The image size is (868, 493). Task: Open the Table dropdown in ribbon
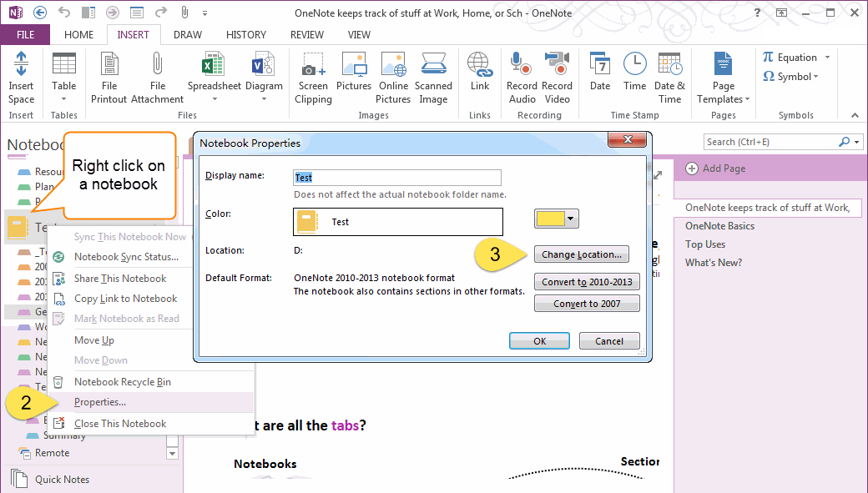click(63, 99)
